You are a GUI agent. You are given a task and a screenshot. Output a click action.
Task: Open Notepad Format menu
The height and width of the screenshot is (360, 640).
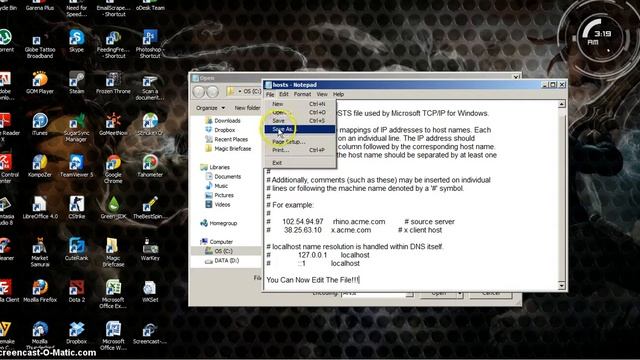pyautogui.click(x=302, y=94)
